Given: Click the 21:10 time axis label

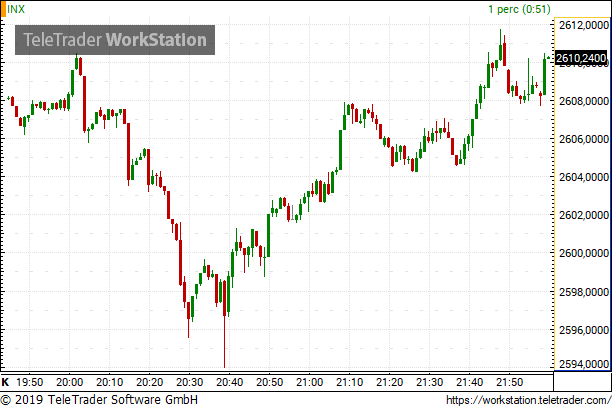Looking at the screenshot, I should pyautogui.click(x=349, y=382).
